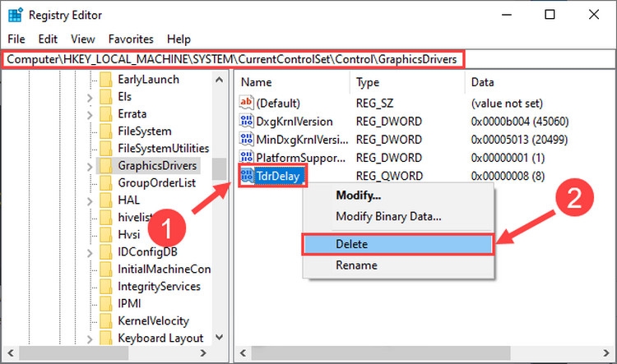Click data cell 0x00000008 (8)
The width and height of the screenshot is (617, 364).
(x=508, y=176)
